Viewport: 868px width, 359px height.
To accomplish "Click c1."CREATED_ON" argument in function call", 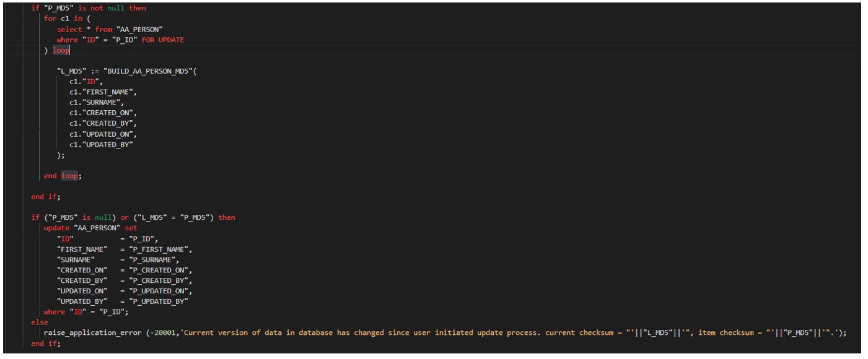I will pos(103,113).
